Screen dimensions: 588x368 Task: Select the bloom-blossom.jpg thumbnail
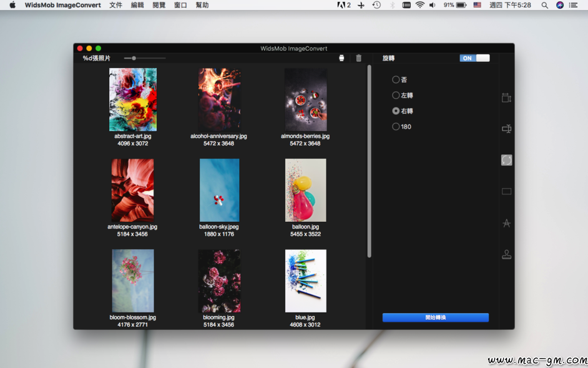pyautogui.click(x=133, y=281)
